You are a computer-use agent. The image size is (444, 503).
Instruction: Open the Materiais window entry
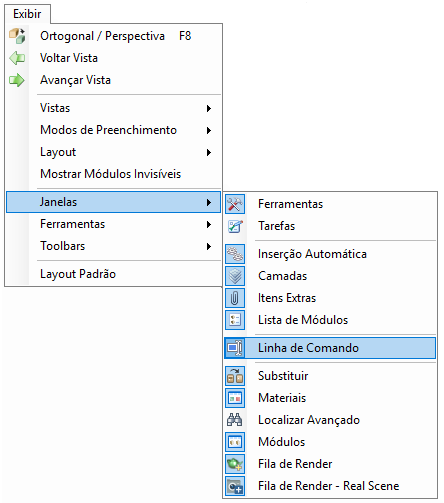[330, 398]
